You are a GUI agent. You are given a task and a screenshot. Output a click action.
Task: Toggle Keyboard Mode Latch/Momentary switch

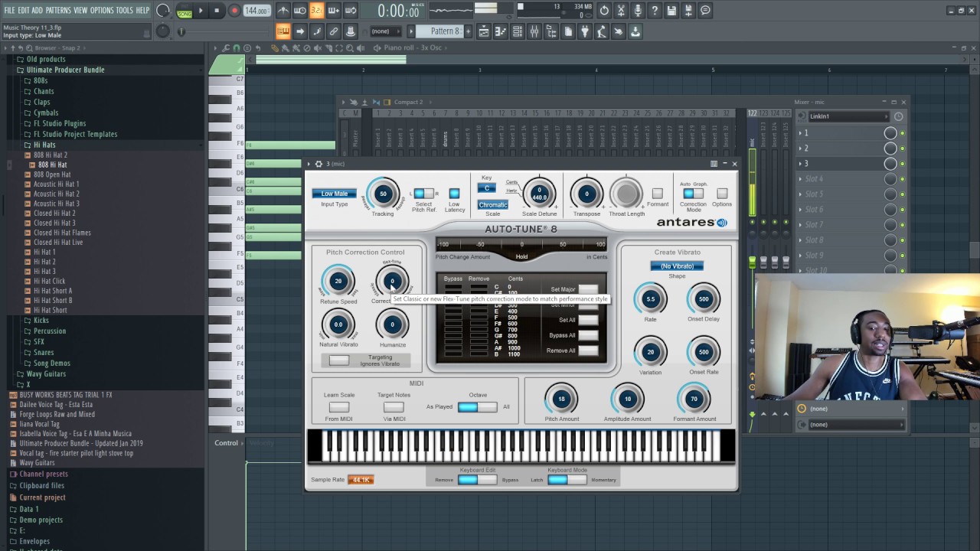[567, 480]
